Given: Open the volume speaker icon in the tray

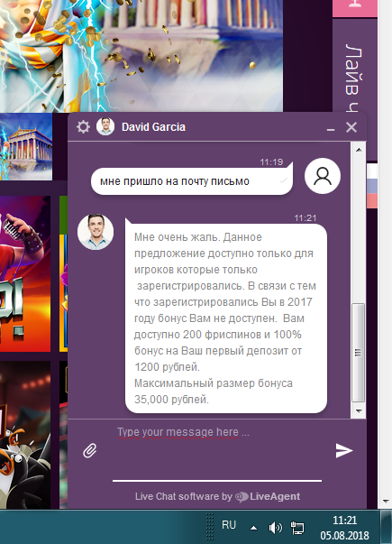Looking at the screenshot, I should (275, 528).
